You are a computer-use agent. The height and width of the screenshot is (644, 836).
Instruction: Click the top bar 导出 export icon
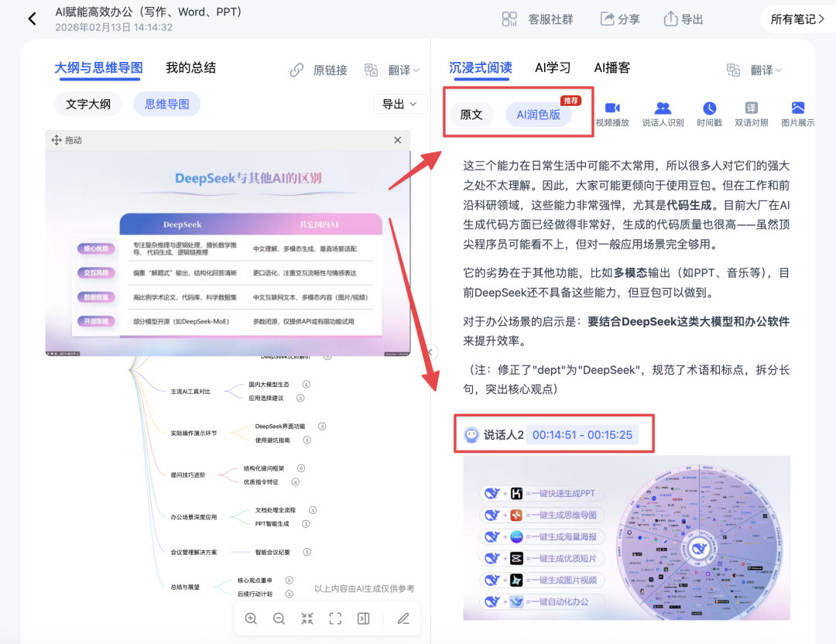tap(683, 19)
